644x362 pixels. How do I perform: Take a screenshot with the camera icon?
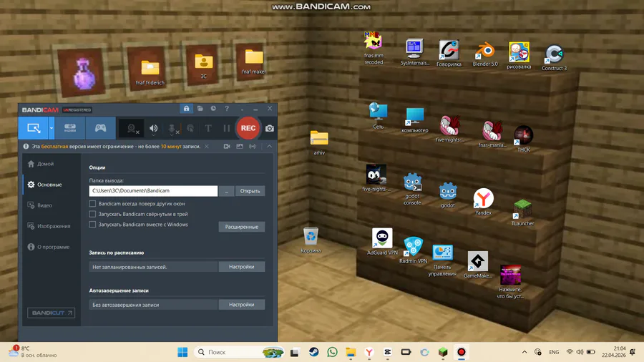(x=270, y=129)
